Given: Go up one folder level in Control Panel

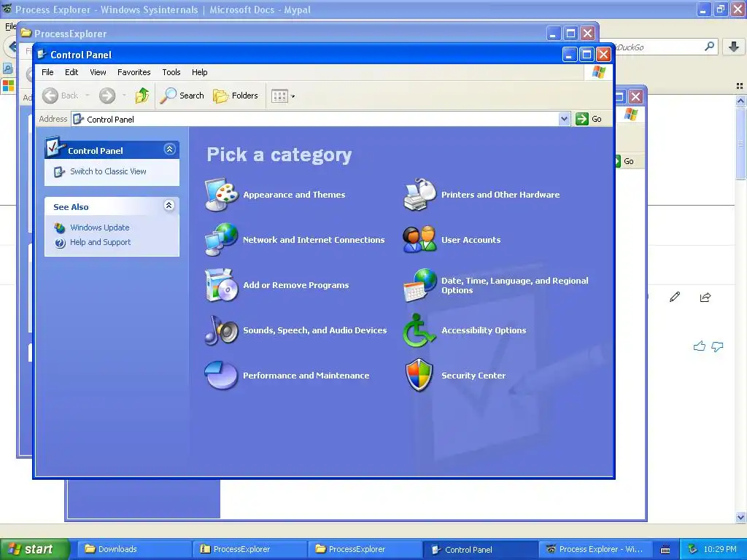Looking at the screenshot, I should click(142, 96).
